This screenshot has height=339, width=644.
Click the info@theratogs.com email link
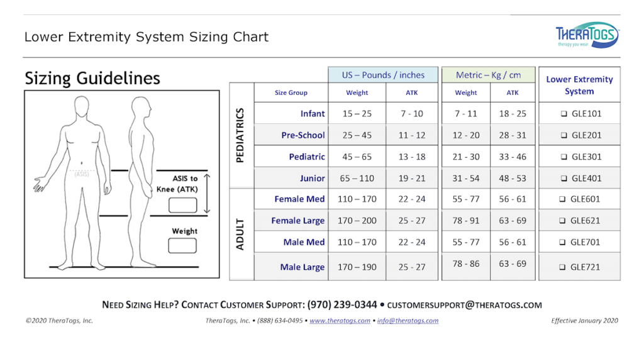point(408,321)
